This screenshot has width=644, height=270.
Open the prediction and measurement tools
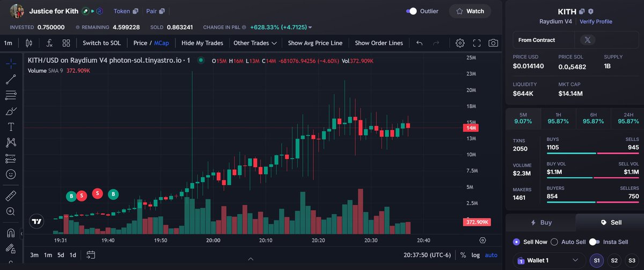10,159
